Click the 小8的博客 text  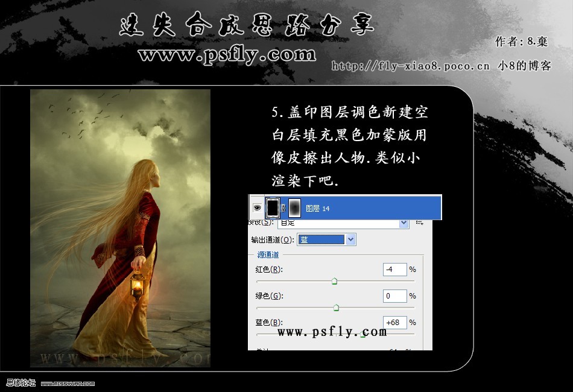(524, 66)
